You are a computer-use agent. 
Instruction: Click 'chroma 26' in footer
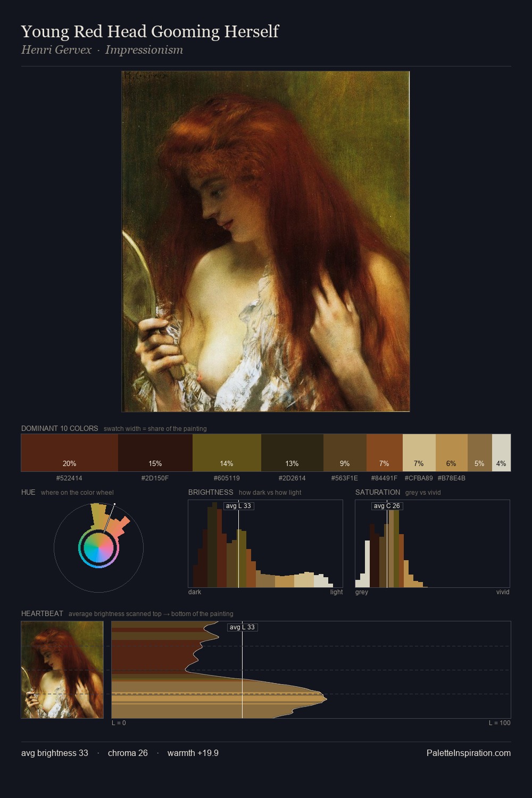(x=128, y=753)
